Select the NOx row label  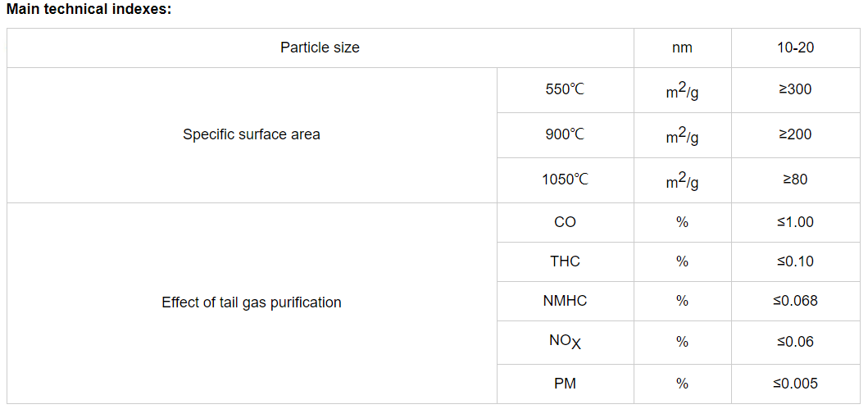tap(566, 342)
